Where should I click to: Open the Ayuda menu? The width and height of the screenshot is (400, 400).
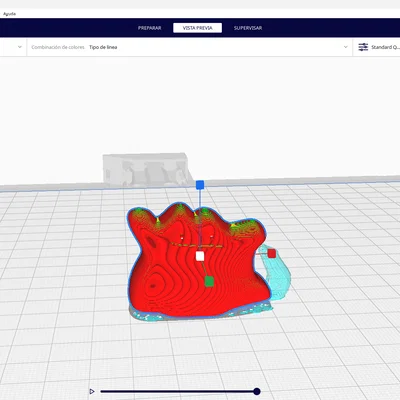(9, 14)
